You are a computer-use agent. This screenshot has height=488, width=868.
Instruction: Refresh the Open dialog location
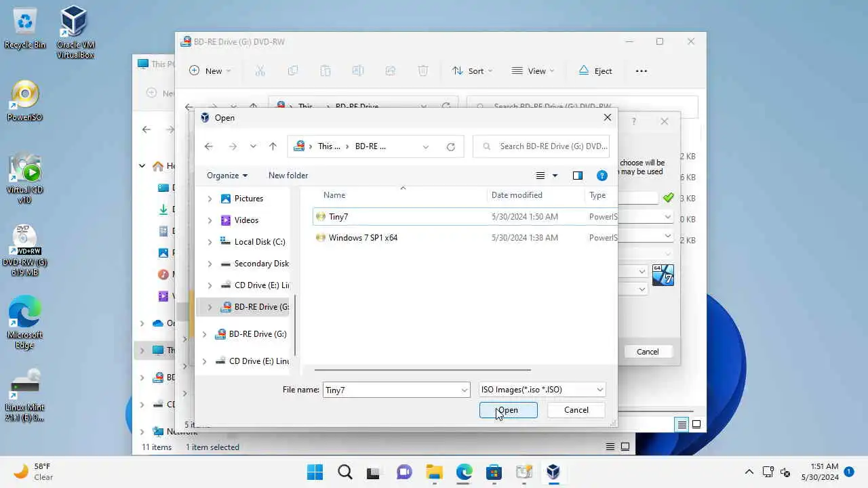pyautogui.click(x=451, y=146)
